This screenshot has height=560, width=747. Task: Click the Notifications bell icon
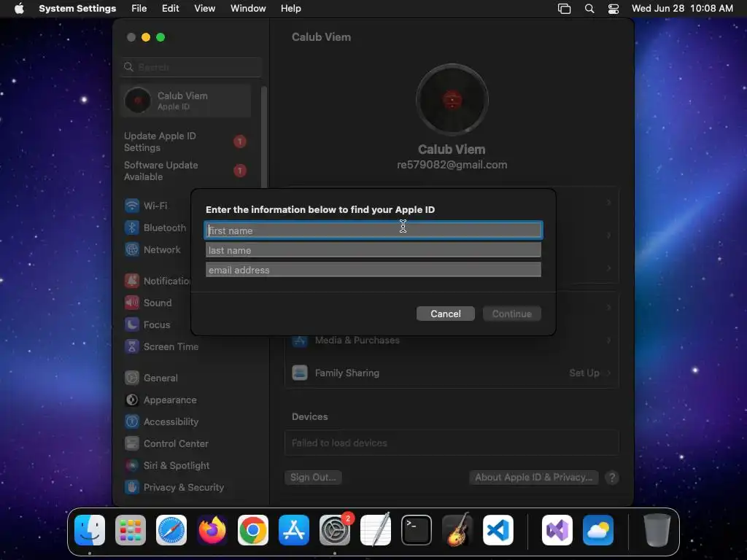point(132,281)
